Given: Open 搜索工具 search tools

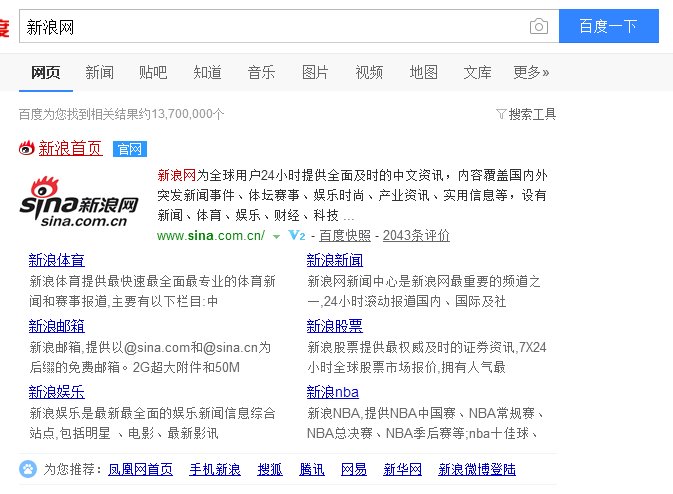Looking at the screenshot, I should 532,114.
